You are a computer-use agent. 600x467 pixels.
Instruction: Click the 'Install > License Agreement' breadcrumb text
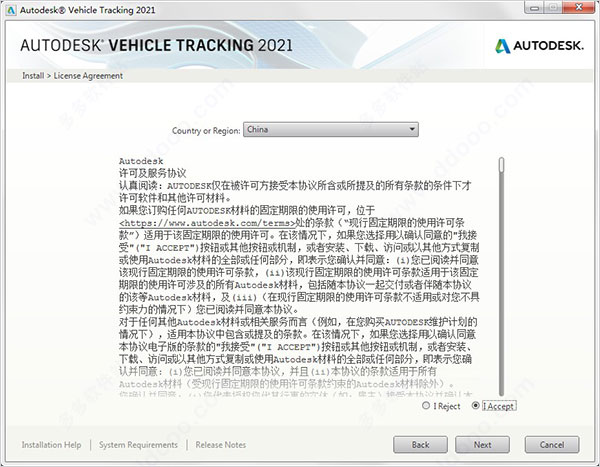click(72, 76)
